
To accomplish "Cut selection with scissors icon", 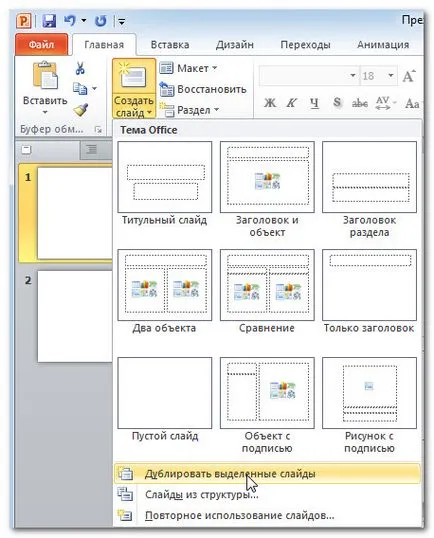I will (80, 68).
